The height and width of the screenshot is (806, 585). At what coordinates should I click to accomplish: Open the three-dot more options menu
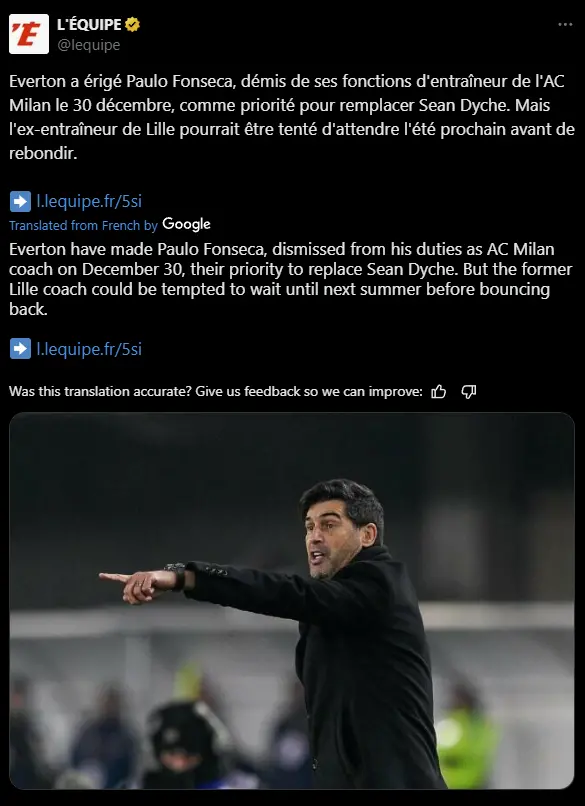(x=565, y=25)
